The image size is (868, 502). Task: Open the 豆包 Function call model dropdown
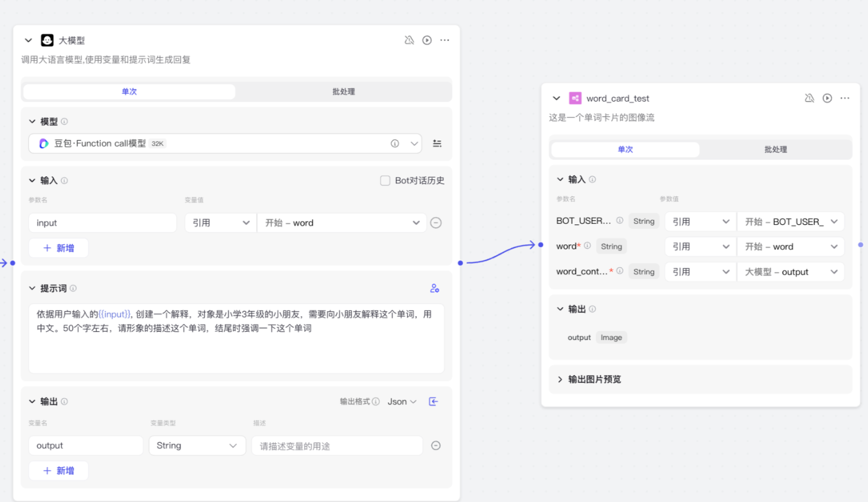coord(414,144)
